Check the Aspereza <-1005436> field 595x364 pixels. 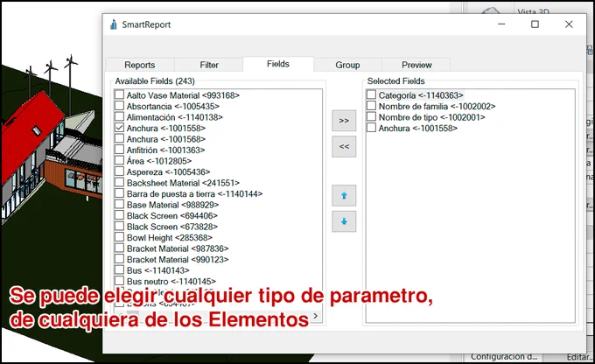(119, 171)
